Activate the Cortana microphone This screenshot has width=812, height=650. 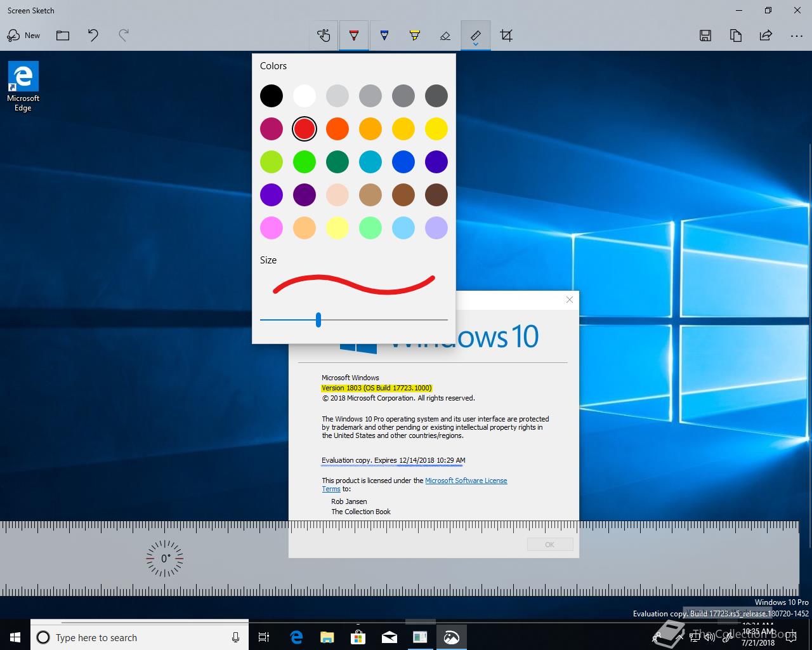[x=235, y=637]
